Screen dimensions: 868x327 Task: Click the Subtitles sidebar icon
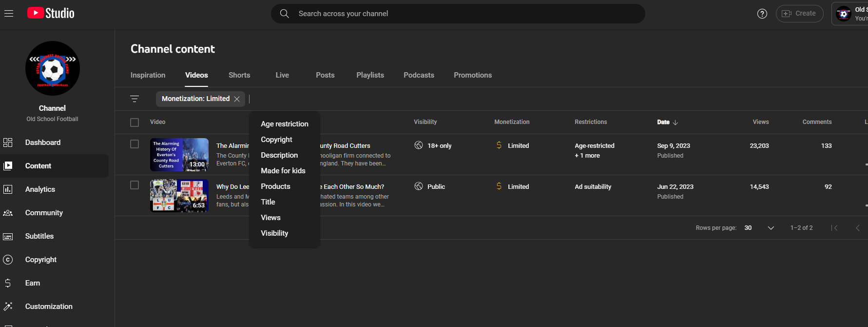(8, 236)
